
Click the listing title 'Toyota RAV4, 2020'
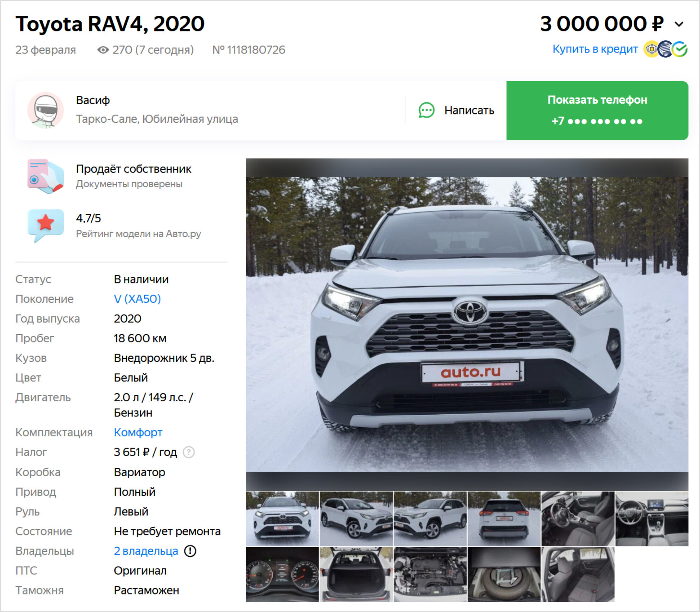pos(110,24)
